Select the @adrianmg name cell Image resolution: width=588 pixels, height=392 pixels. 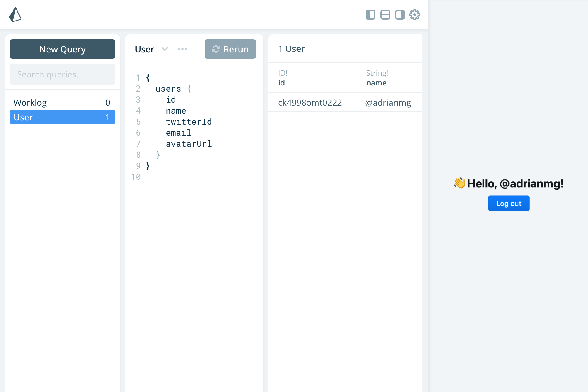388,103
